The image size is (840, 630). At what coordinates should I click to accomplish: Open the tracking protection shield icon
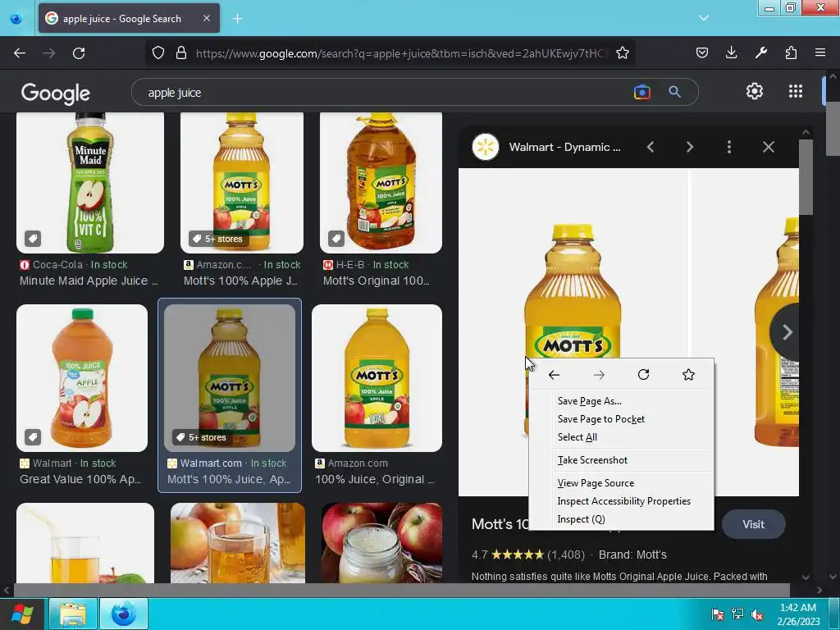(x=158, y=52)
